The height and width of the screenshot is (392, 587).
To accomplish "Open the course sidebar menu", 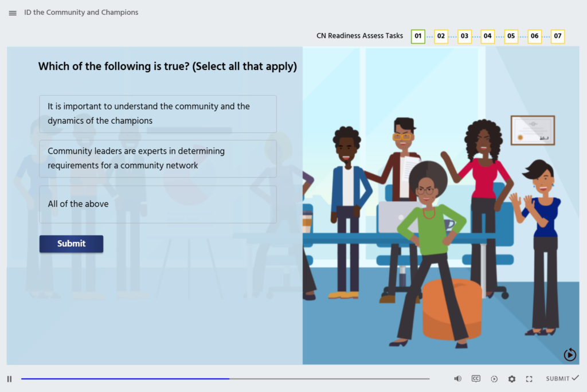I will [x=12, y=12].
